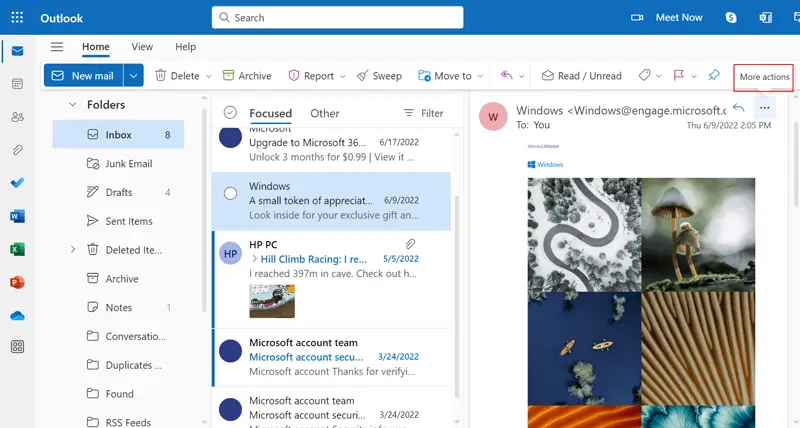Switch to the Other inbox tab
The height and width of the screenshot is (428, 800).
pos(325,113)
